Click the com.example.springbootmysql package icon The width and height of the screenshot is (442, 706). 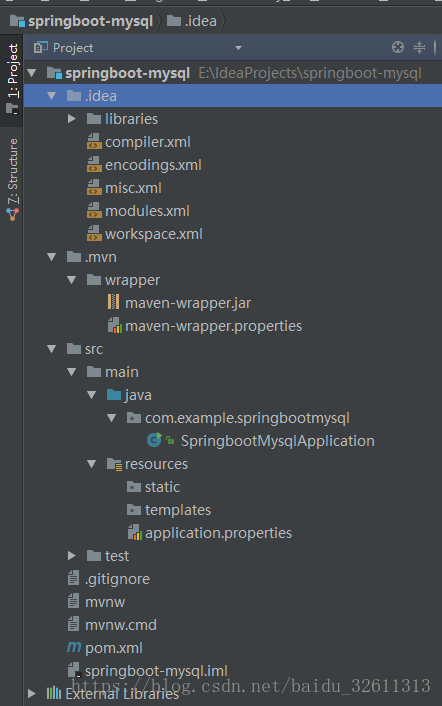(134, 418)
